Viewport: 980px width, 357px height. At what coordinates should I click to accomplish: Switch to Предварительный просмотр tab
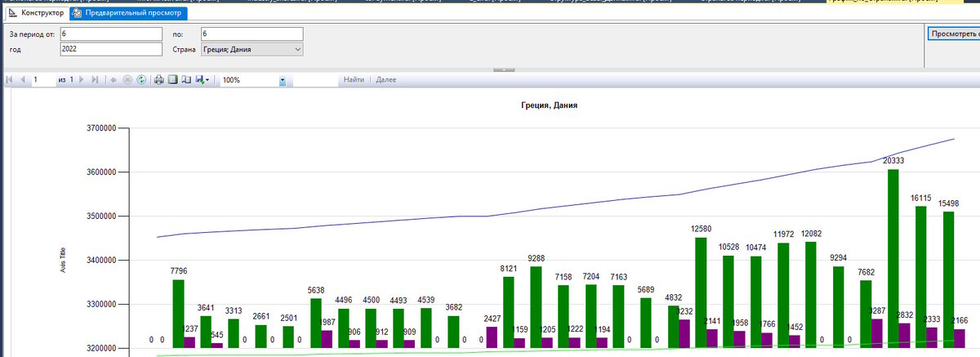pos(128,13)
